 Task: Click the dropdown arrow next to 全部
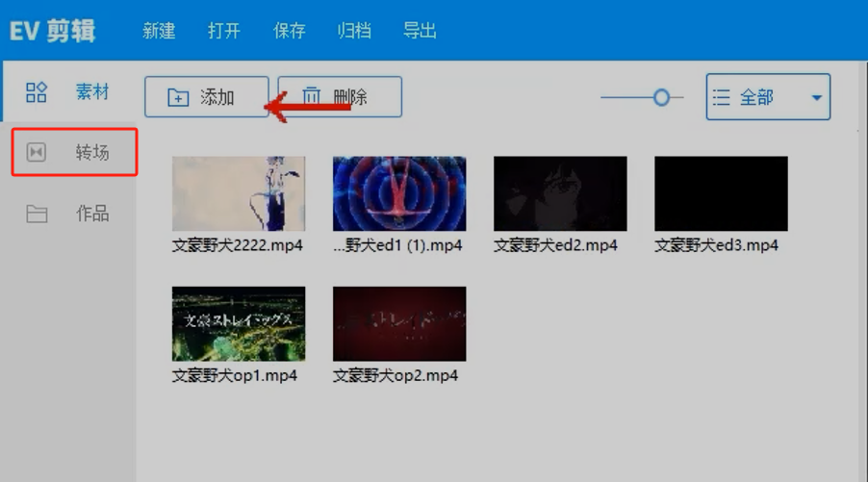[x=817, y=98]
